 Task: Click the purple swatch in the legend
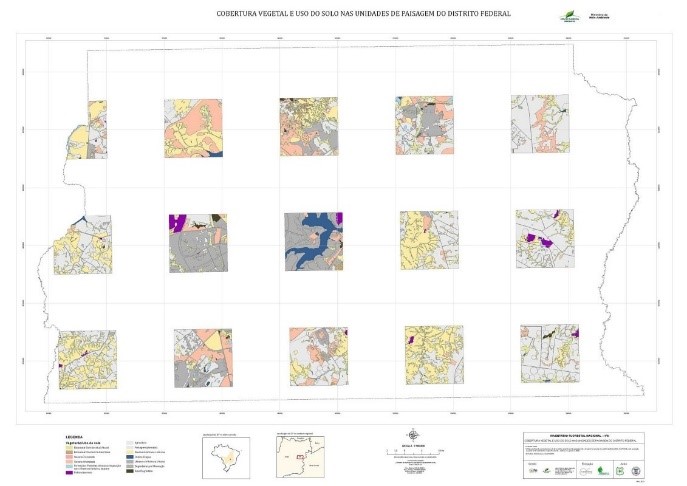tap(69, 473)
